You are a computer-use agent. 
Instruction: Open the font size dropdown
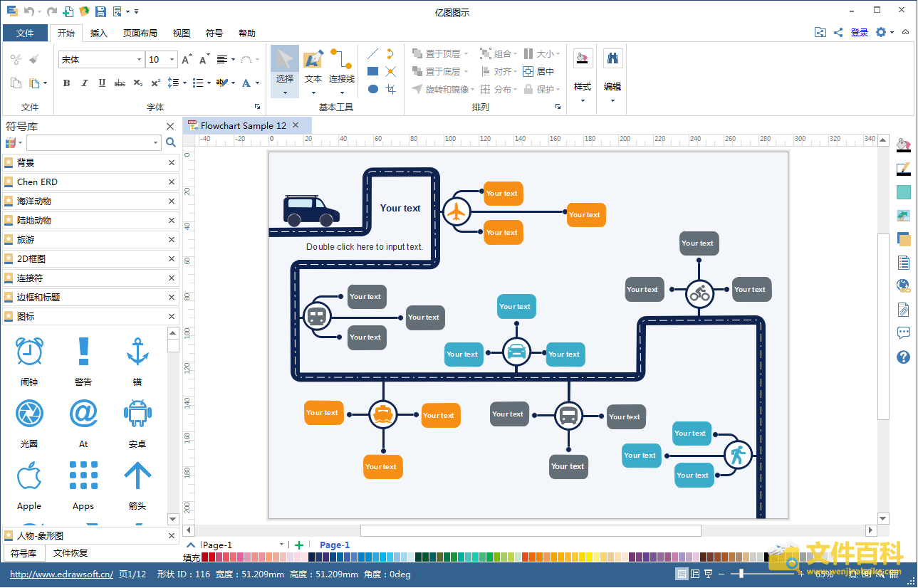173,60
